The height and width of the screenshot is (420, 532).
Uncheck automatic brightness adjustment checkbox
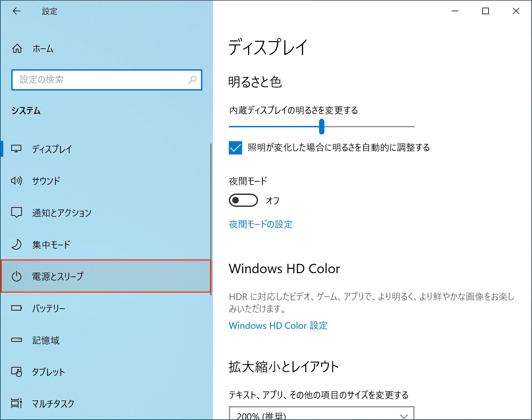click(x=235, y=148)
